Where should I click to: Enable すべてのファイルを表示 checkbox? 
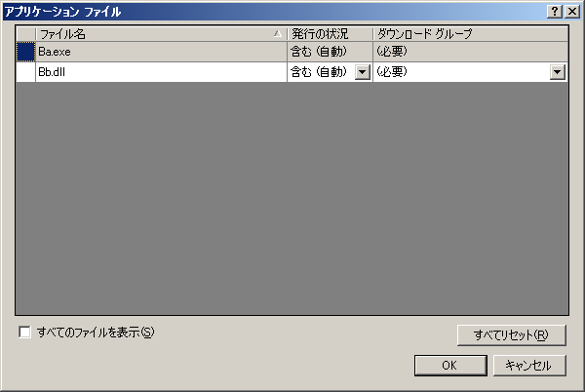pyautogui.click(x=24, y=332)
